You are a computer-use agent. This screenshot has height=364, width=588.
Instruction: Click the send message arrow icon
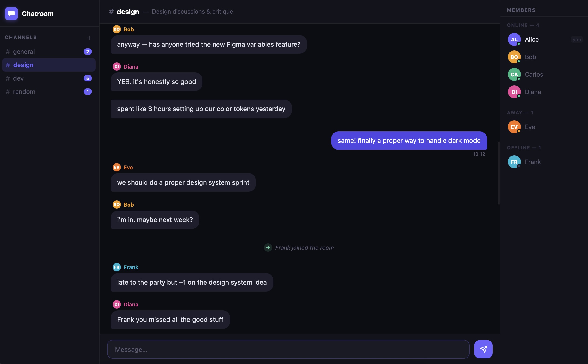click(x=484, y=349)
